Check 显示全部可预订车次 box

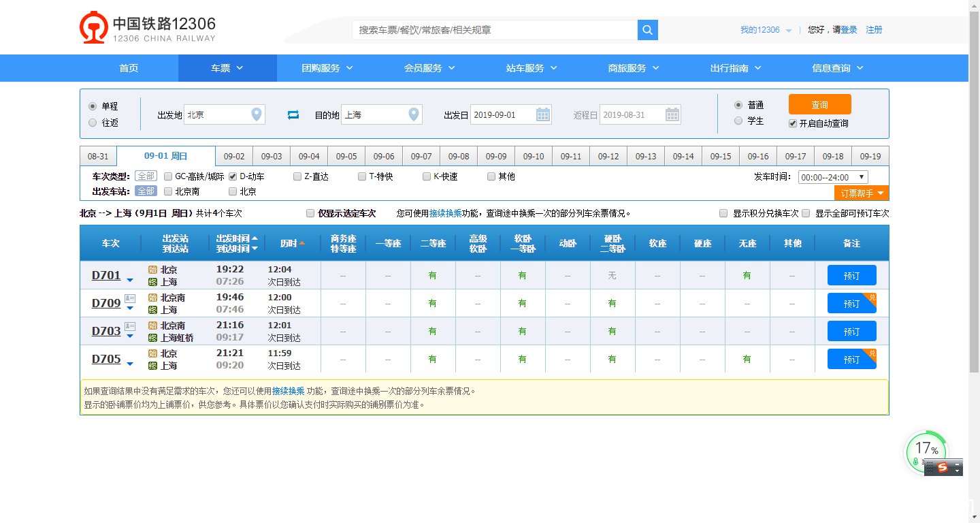point(806,213)
